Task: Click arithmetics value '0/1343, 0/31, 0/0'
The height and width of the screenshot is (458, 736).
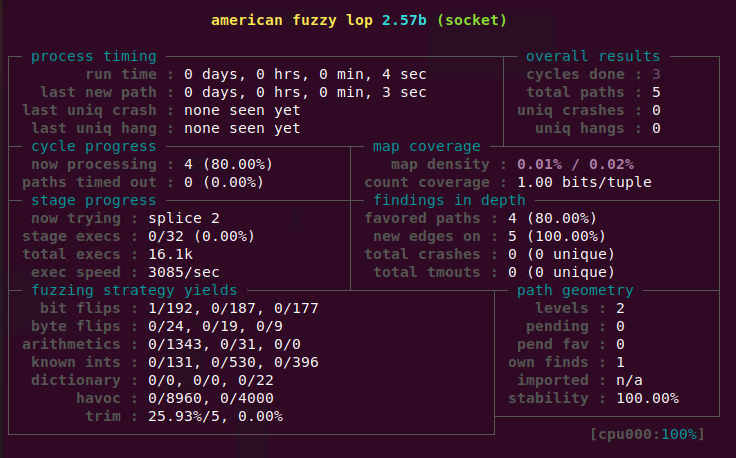Action: pos(224,344)
